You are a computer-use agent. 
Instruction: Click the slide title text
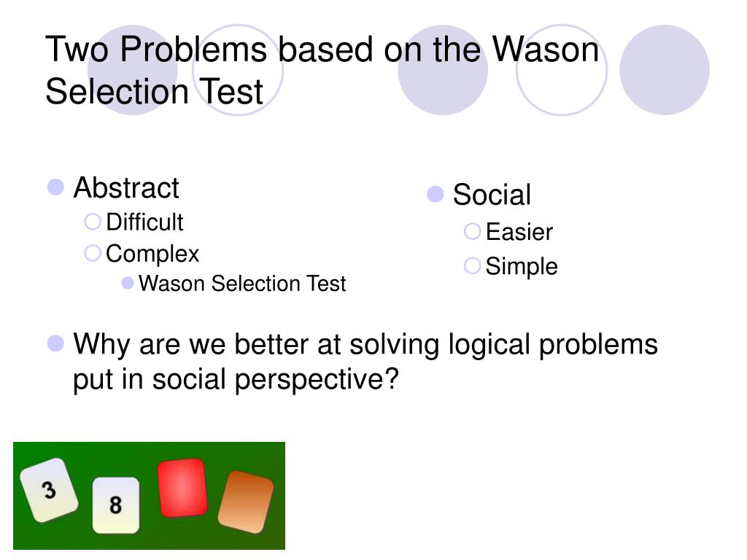click(x=322, y=70)
